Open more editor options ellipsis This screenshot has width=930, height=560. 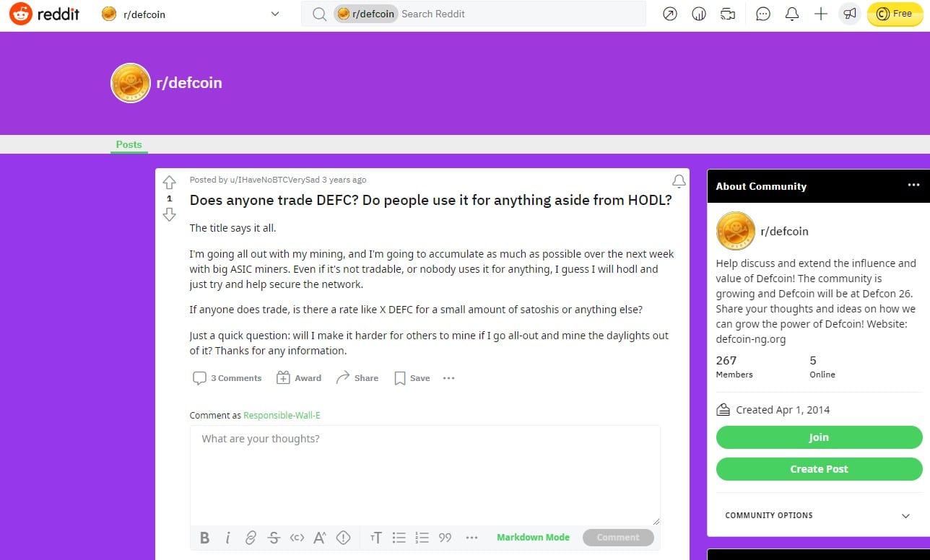click(x=472, y=538)
